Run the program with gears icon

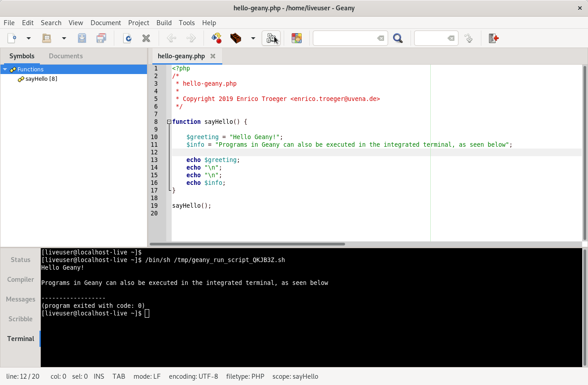271,38
